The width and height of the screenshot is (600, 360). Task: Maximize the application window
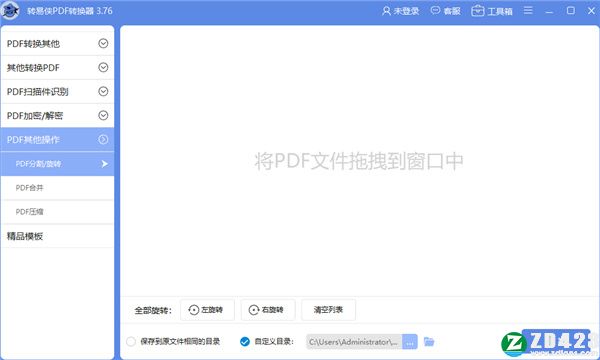(571, 11)
